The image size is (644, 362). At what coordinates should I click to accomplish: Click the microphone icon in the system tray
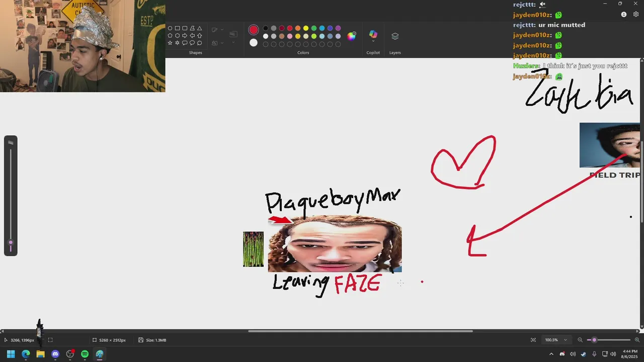[594, 354]
